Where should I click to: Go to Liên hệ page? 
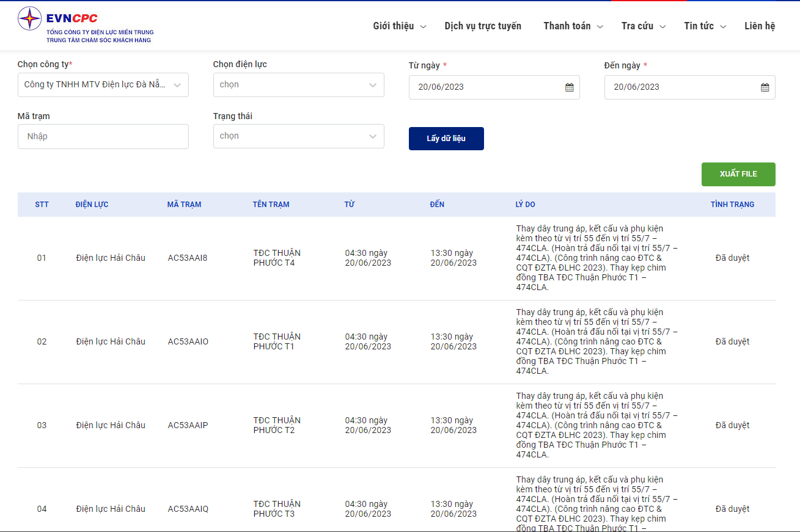[x=760, y=26]
